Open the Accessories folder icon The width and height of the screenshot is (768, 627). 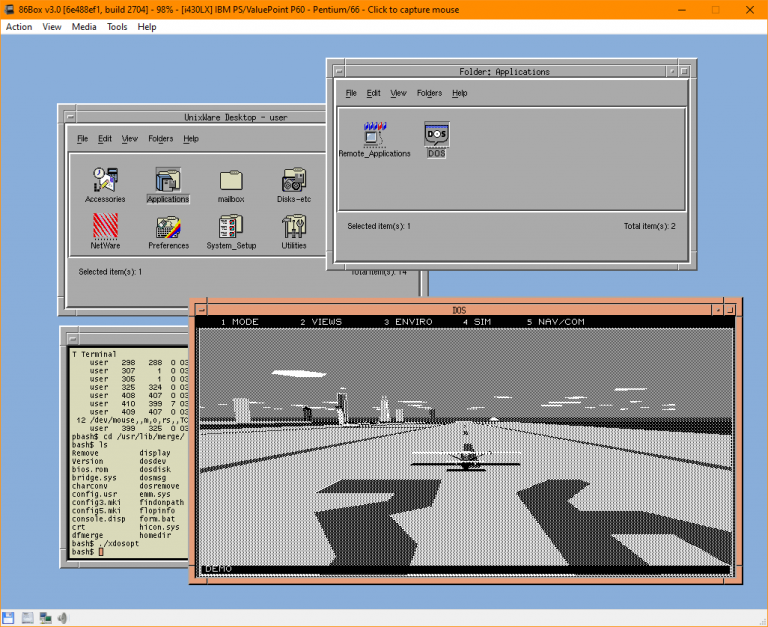(105, 180)
